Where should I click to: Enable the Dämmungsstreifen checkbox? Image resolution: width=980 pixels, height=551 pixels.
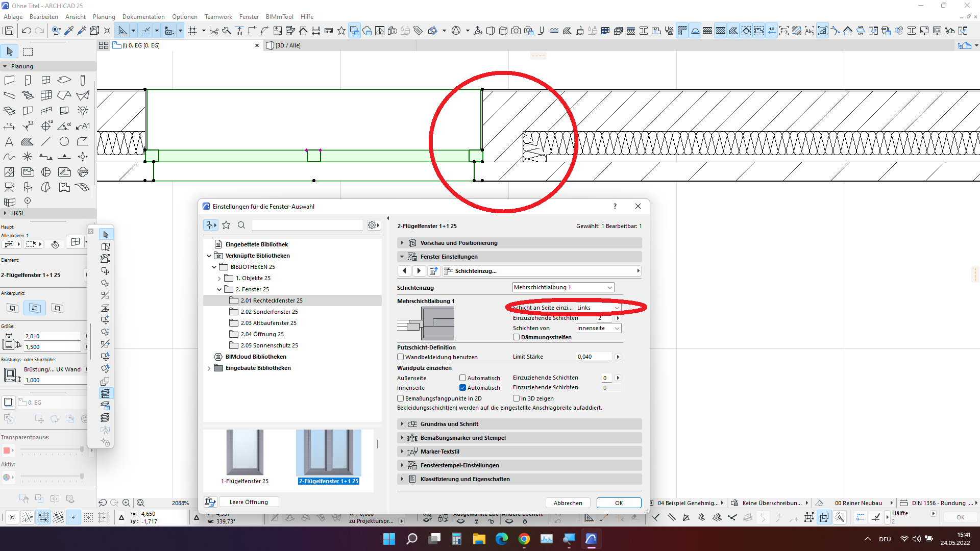516,337
